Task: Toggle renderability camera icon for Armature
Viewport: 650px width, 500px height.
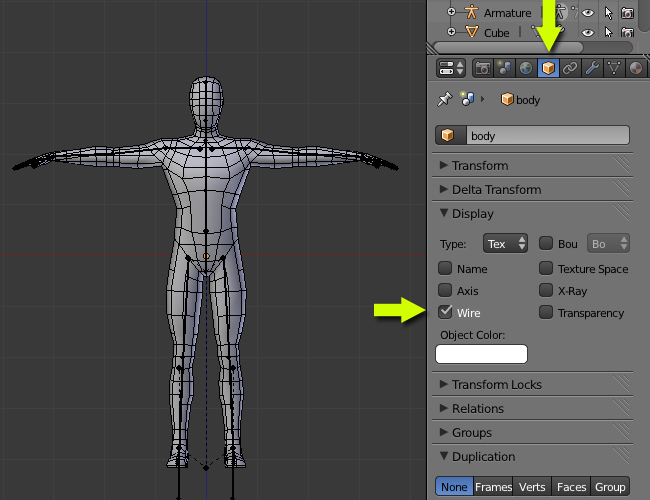Action: pos(627,13)
